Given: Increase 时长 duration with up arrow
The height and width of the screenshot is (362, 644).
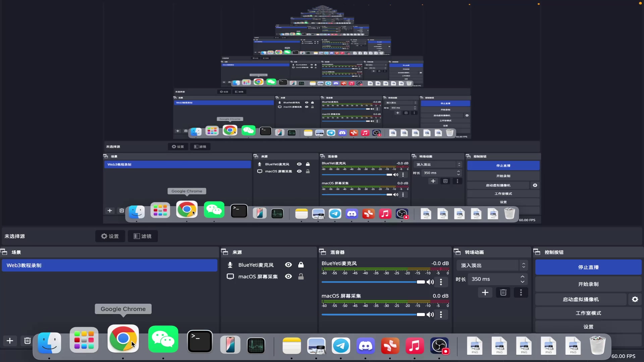Looking at the screenshot, I should 523,277.
